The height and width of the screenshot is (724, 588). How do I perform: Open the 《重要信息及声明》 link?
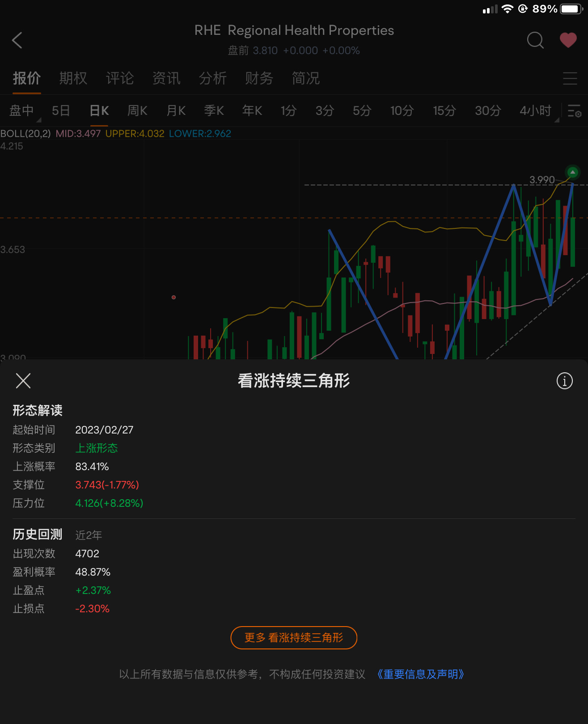pos(420,674)
